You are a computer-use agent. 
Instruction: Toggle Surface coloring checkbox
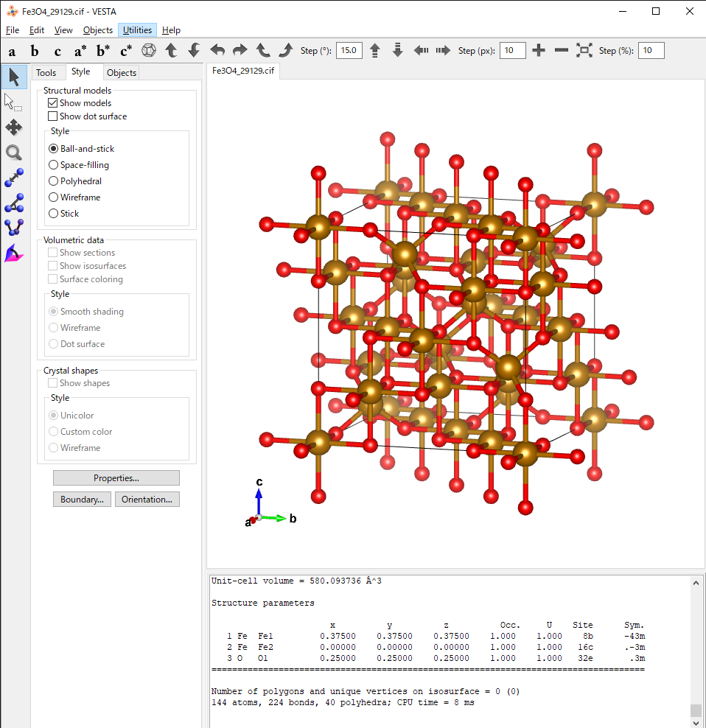tap(53, 279)
